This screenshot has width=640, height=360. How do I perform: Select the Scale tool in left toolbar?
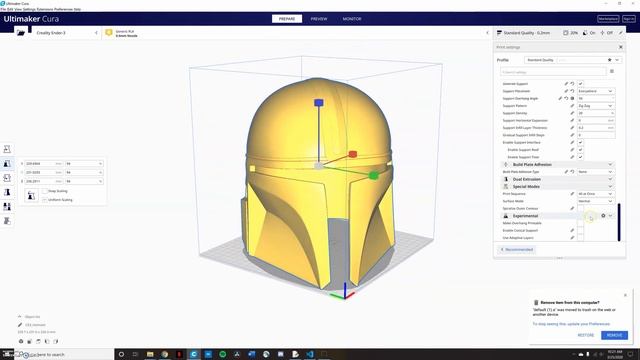point(7,164)
